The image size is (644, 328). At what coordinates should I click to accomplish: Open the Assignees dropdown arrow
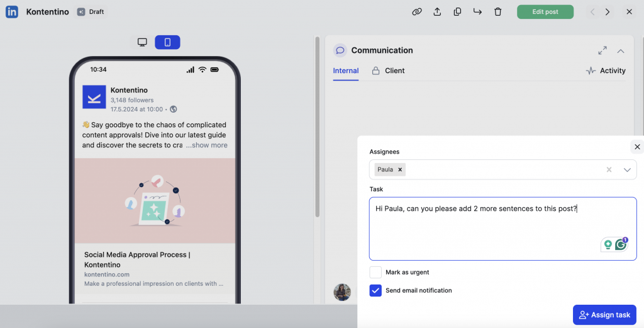pyautogui.click(x=627, y=169)
